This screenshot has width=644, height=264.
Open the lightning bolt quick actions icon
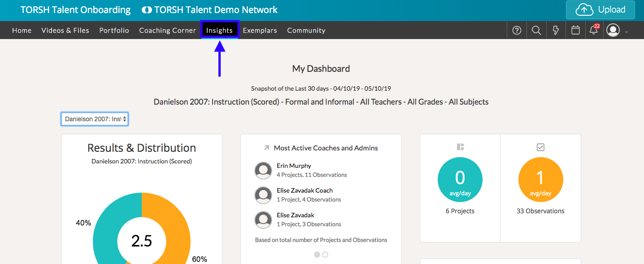pyautogui.click(x=556, y=31)
